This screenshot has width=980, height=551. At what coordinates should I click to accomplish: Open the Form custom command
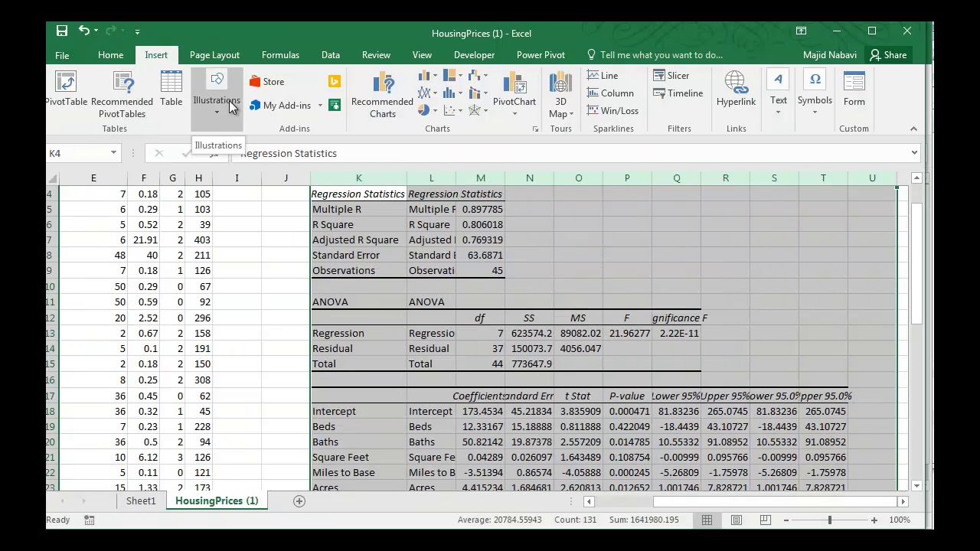854,90
